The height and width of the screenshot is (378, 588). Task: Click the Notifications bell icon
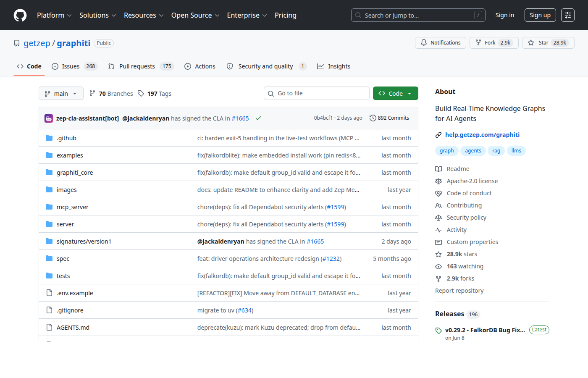pyautogui.click(x=424, y=43)
